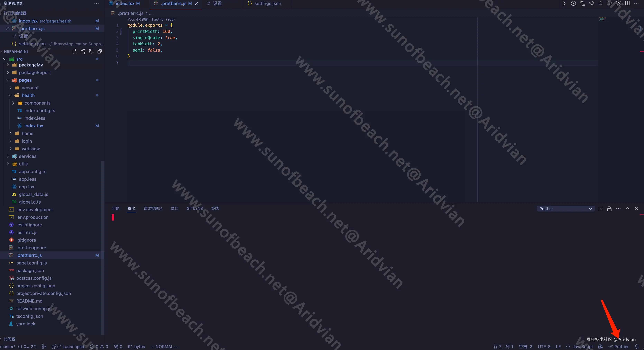Click new file icon in HEFAN-MINI explorer

pyautogui.click(x=75, y=52)
